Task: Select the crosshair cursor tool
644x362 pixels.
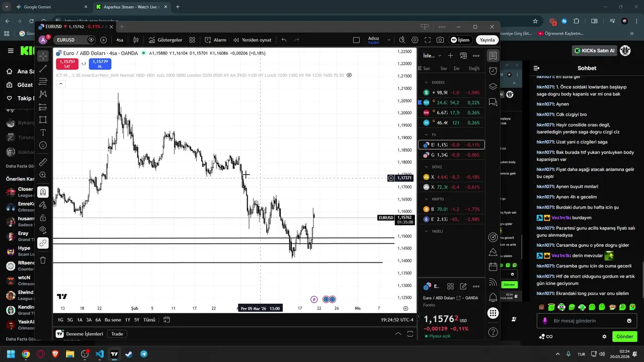Action: click(43, 55)
